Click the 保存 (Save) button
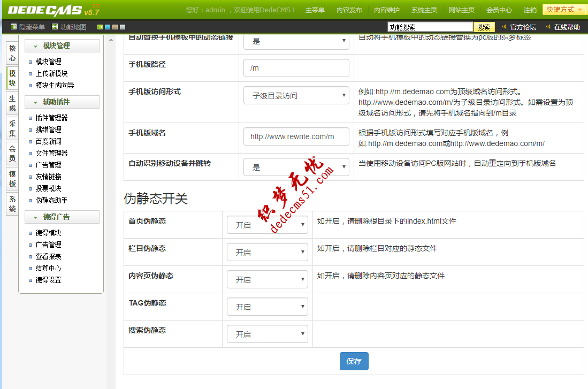588x389 pixels. point(353,361)
